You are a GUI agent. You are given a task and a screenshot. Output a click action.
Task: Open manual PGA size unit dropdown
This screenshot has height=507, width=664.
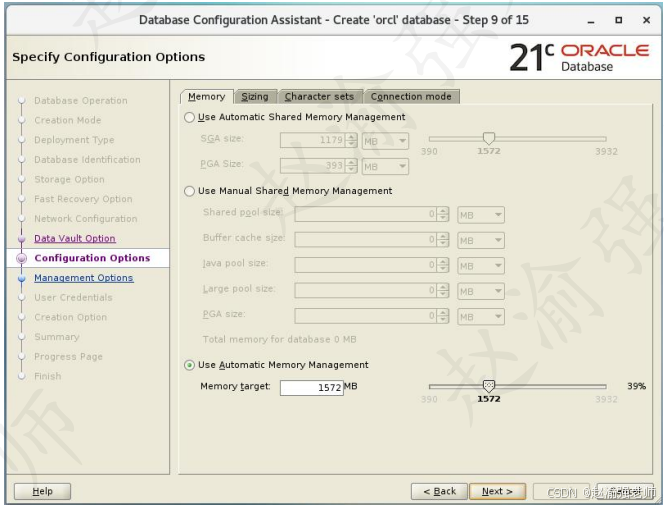coord(481,317)
